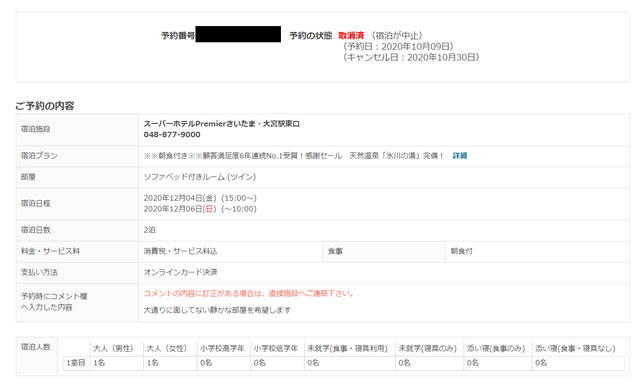
Task: Select 0名 under 小学校高学年
Action: pos(206,363)
